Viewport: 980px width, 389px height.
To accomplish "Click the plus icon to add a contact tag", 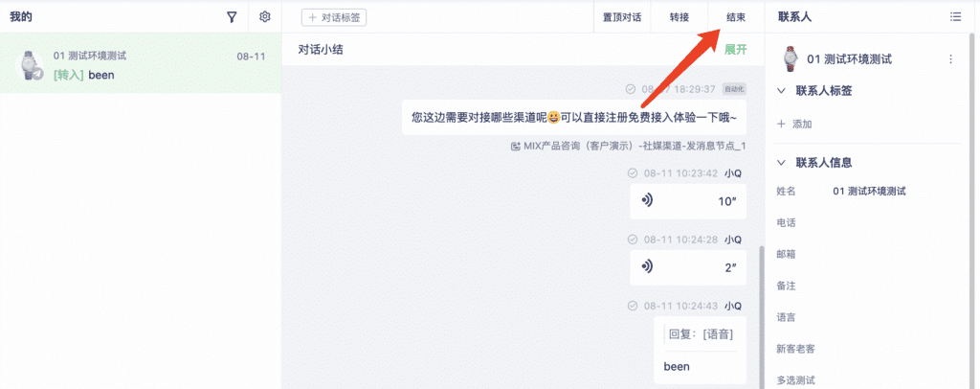I will point(781,124).
